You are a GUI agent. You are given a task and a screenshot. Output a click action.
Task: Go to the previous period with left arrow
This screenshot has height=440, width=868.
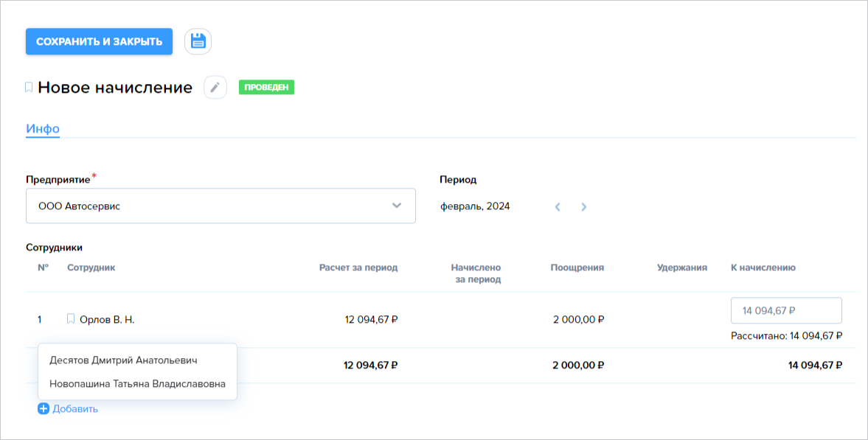coord(558,207)
